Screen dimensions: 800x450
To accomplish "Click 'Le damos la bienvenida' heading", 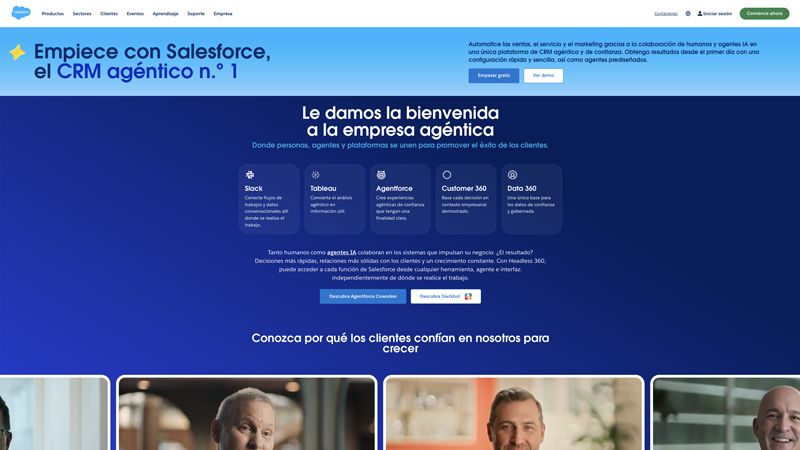I will pos(400,121).
